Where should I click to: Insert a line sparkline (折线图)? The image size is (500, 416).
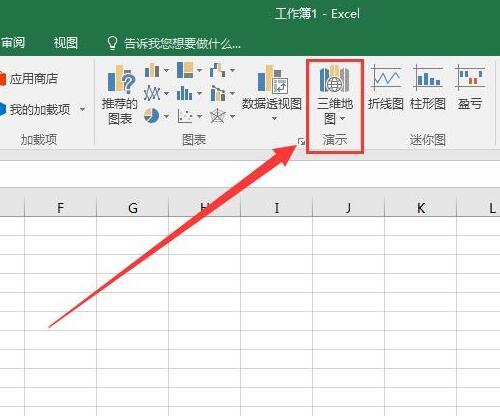click(x=386, y=87)
